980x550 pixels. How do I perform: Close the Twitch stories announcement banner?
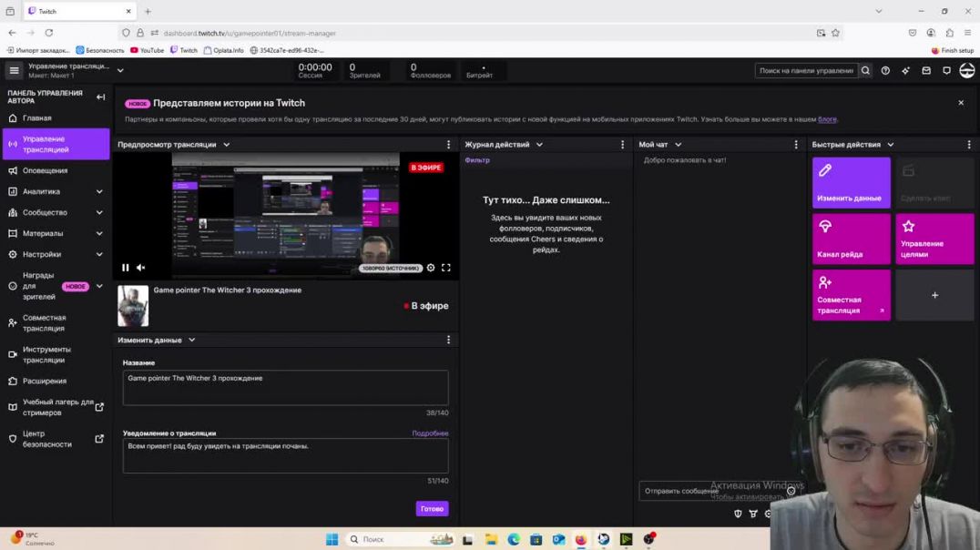click(x=961, y=103)
